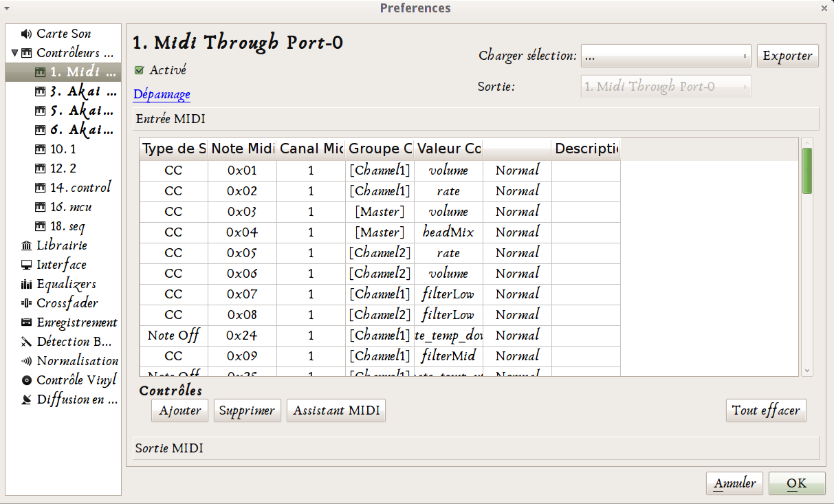Click the controller icon for 10. 1
This screenshot has width=834, height=504.
[40, 149]
